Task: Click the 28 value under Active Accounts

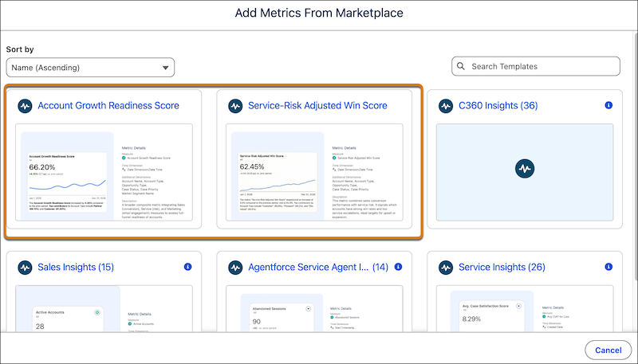Action: (x=40, y=327)
